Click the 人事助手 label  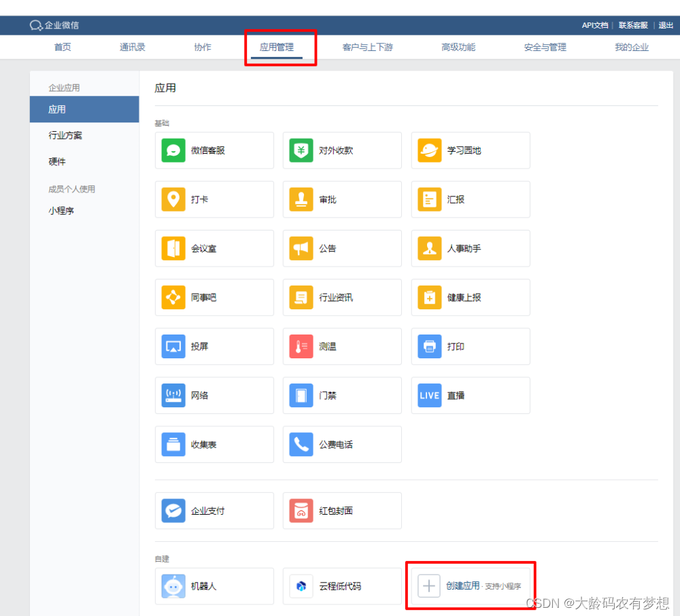pos(464,248)
